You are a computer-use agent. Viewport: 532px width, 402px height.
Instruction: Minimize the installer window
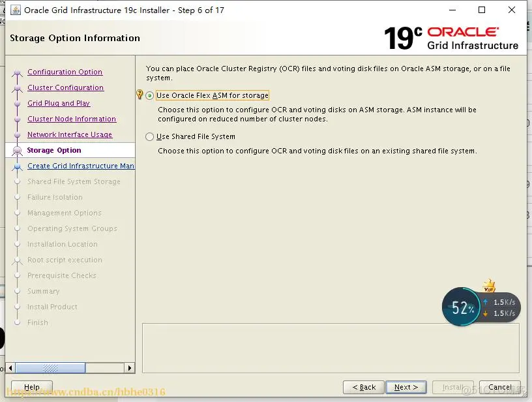[452, 10]
